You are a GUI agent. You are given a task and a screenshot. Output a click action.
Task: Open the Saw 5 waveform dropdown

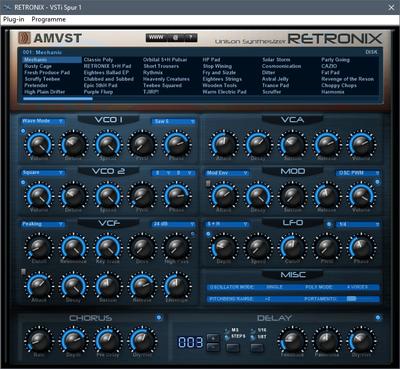coord(174,122)
